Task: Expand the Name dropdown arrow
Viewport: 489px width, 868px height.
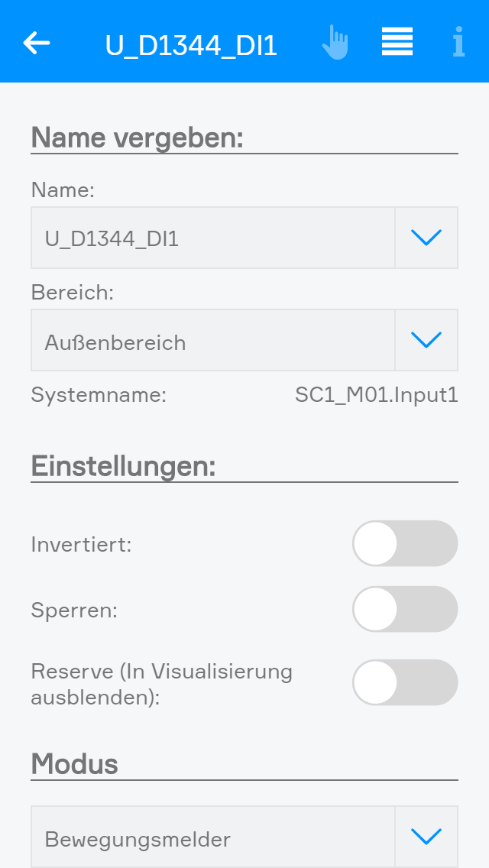Action: 426,238
